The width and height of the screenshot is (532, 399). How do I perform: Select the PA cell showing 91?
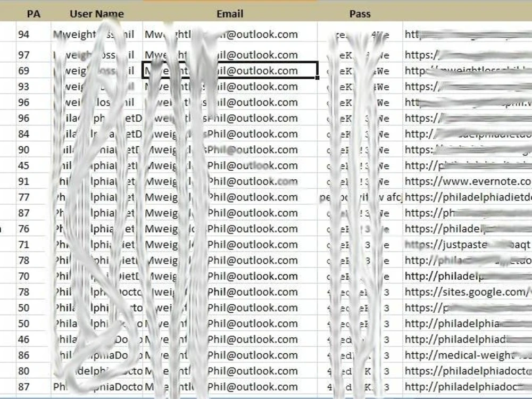pyautogui.click(x=33, y=181)
